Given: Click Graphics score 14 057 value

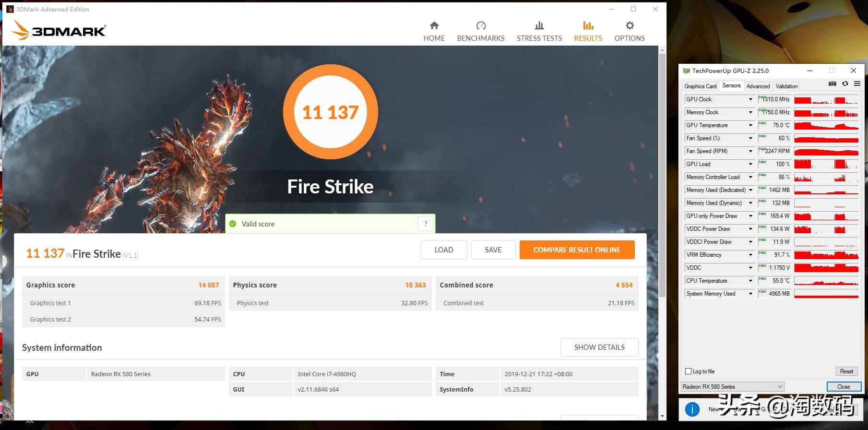Looking at the screenshot, I should pos(209,285).
